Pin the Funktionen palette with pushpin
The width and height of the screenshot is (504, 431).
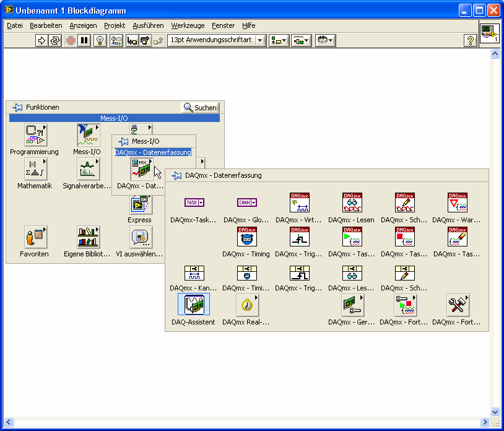pos(17,108)
